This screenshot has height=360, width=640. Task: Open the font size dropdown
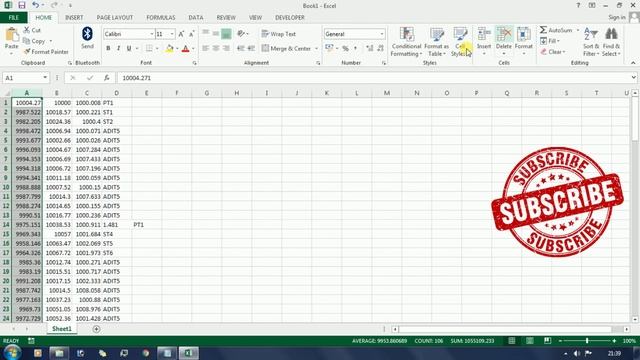172,34
